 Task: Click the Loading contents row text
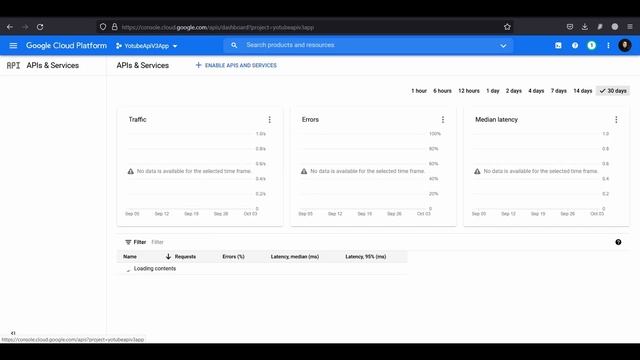(x=155, y=269)
